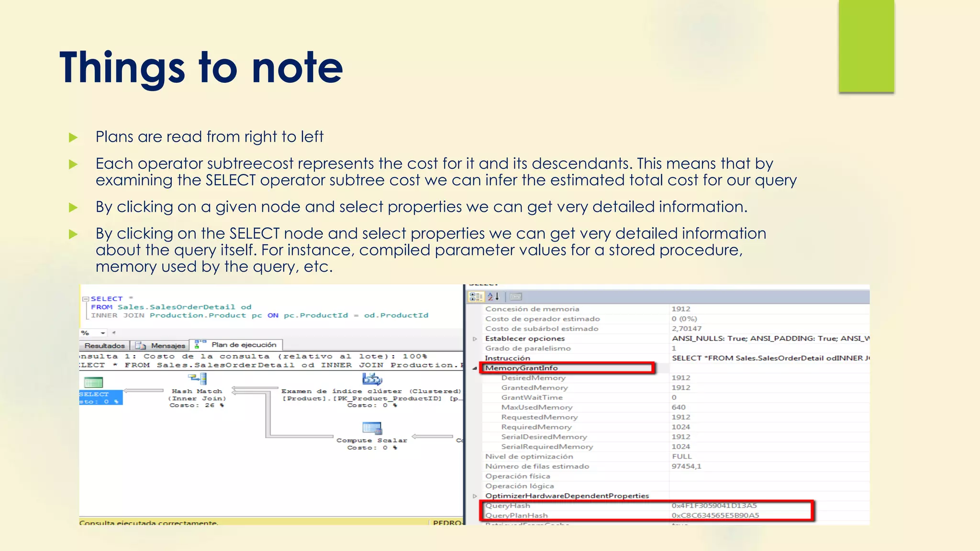Click the Instrucción SELECT statement value

click(x=770, y=358)
